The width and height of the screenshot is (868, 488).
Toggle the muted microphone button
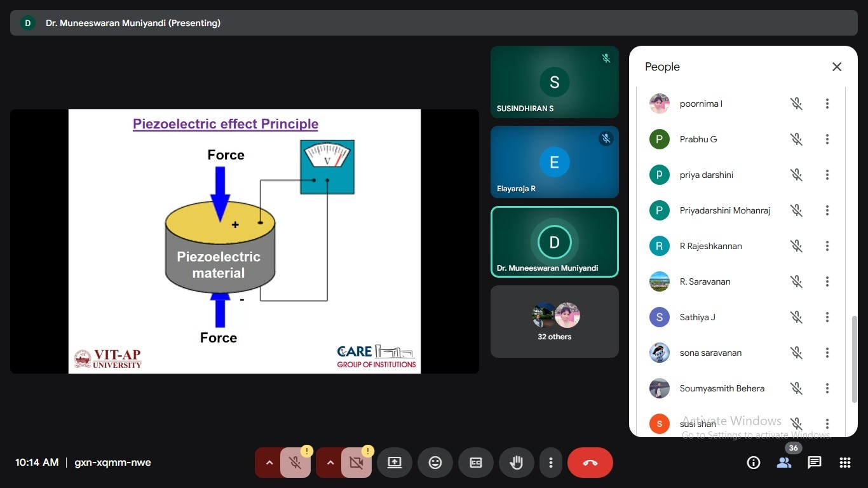[x=295, y=463]
